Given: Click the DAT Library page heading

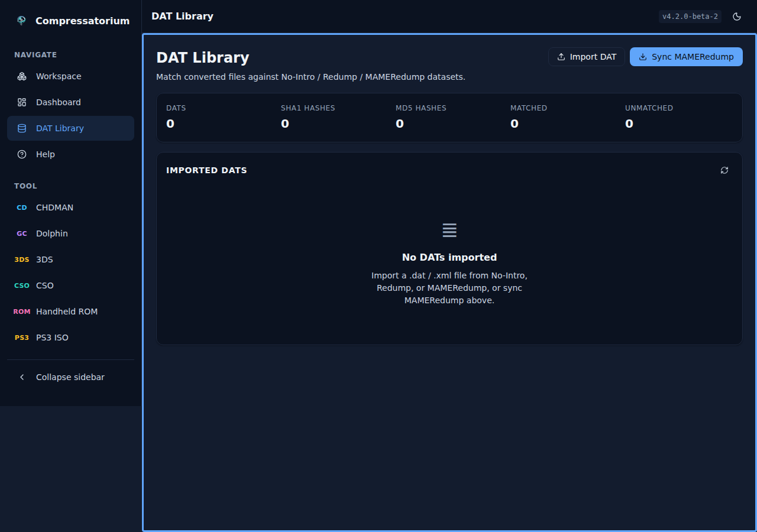Looking at the screenshot, I should pyautogui.click(x=203, y=57).
